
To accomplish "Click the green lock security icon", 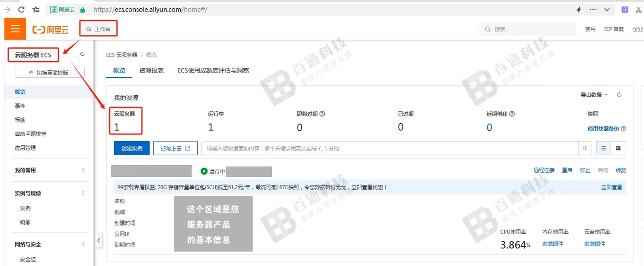I will click(82, 9).
